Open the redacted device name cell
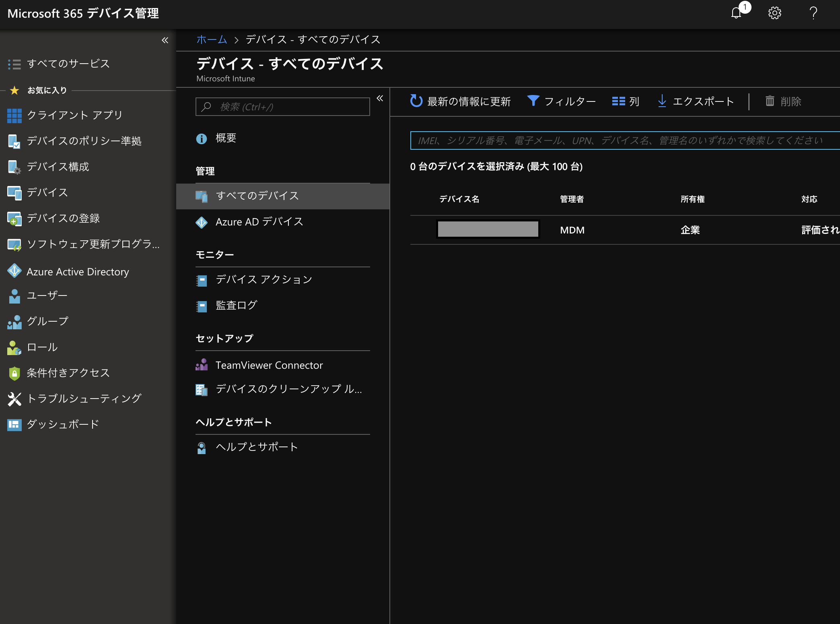The width and height of the screenshot is (840, 624). point(488,229)
